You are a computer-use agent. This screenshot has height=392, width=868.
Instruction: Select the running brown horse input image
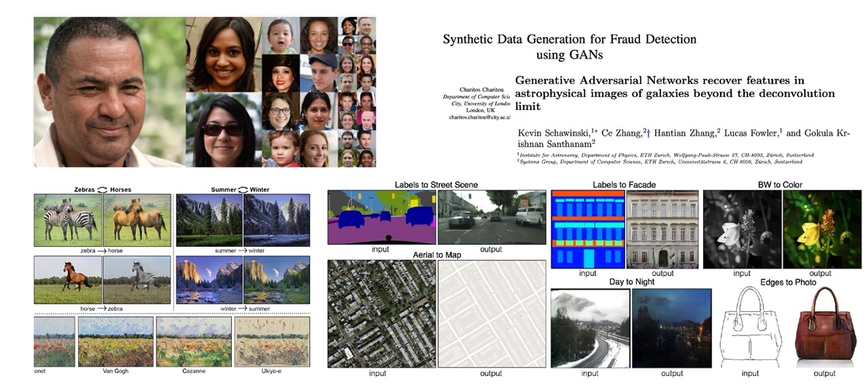pyautogui.click(x=68, y=279)
